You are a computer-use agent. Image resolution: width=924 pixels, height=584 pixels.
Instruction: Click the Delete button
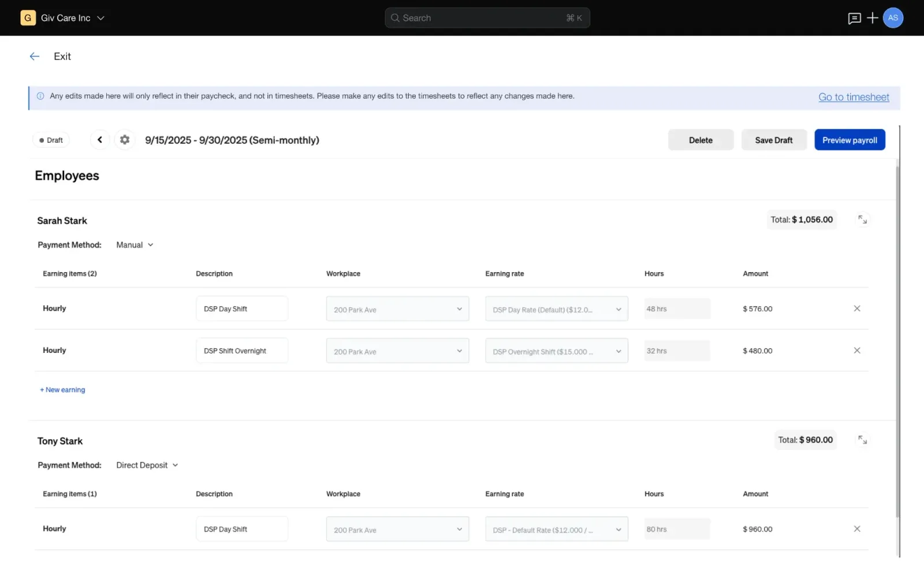click(701, 140)
